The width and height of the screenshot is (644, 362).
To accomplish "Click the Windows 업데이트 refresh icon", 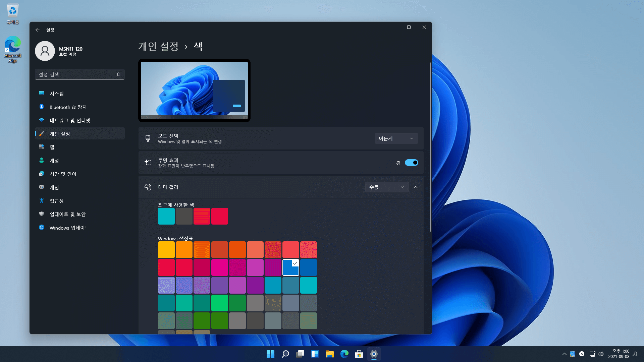I will point(42,227).
